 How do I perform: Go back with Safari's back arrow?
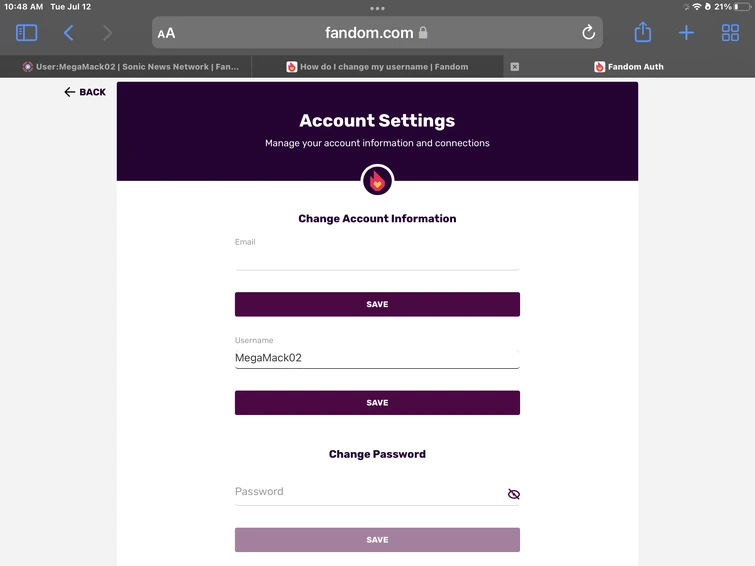68,33
